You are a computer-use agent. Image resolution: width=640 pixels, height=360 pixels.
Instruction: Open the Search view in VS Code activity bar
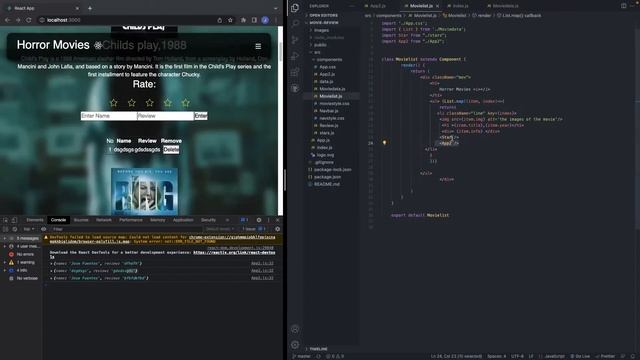(295, 23)
